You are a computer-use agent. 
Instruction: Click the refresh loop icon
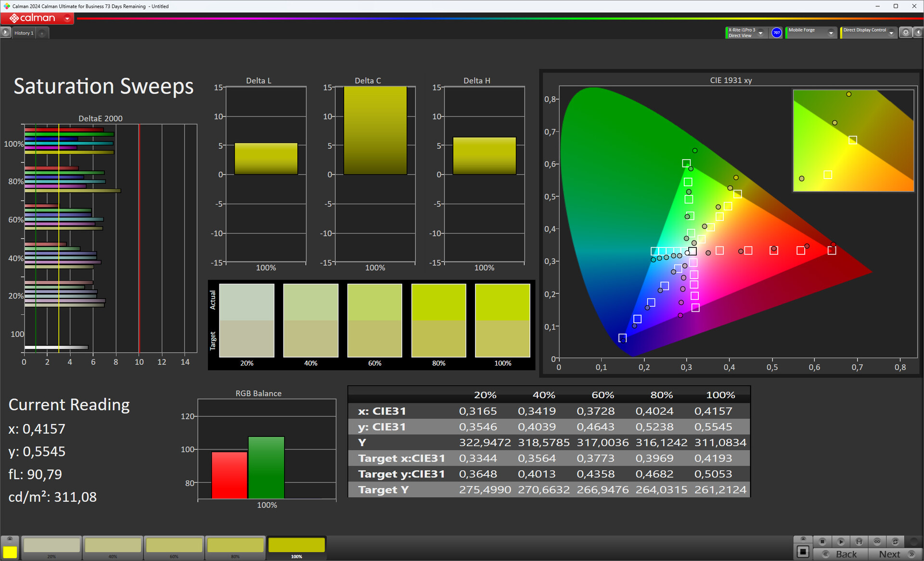click(x=895, y=541)
